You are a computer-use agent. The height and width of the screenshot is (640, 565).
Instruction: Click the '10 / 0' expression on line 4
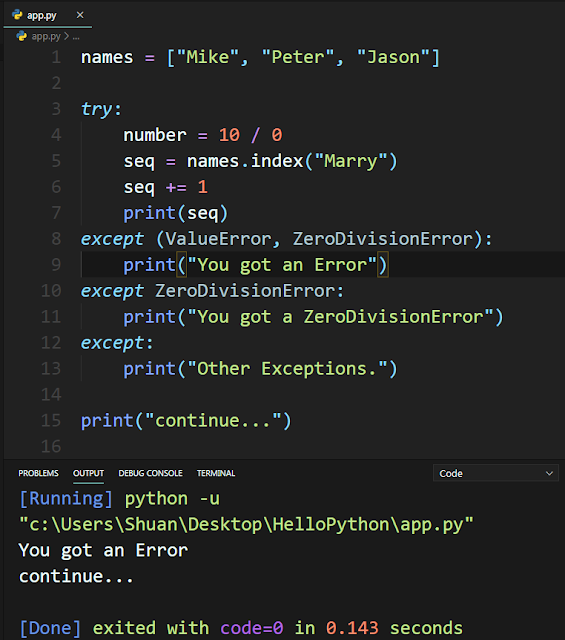click(250, 135)
